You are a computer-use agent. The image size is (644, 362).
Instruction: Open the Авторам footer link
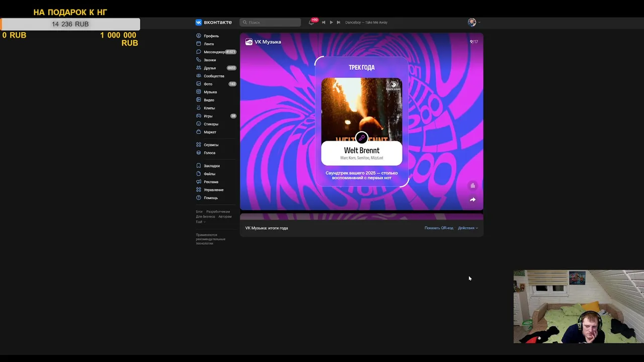click(x=225, y=217)
